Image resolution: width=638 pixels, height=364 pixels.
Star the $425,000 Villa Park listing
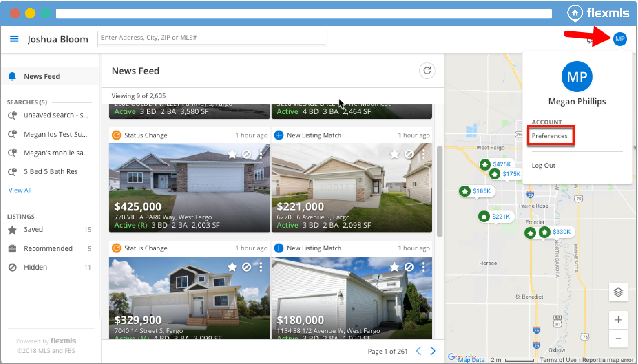point(232,154)
